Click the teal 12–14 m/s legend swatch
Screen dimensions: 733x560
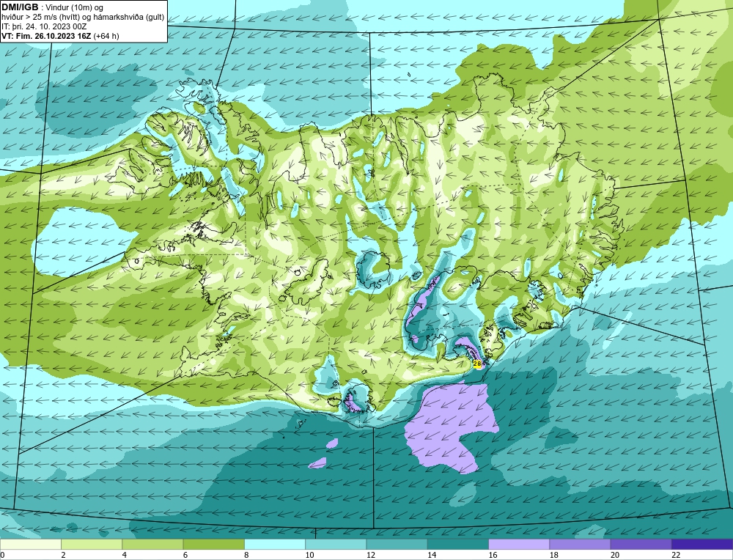[x=397, y=545]
